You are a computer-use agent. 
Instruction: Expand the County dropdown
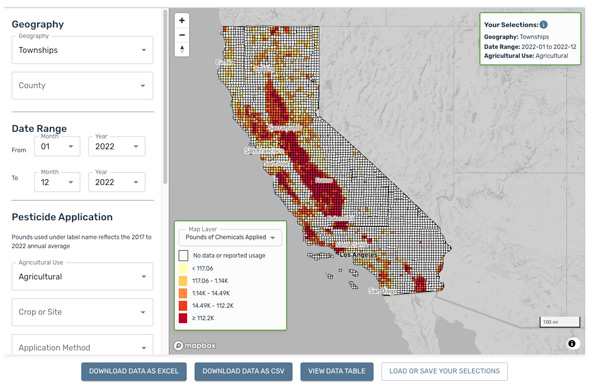pos(82,86)
